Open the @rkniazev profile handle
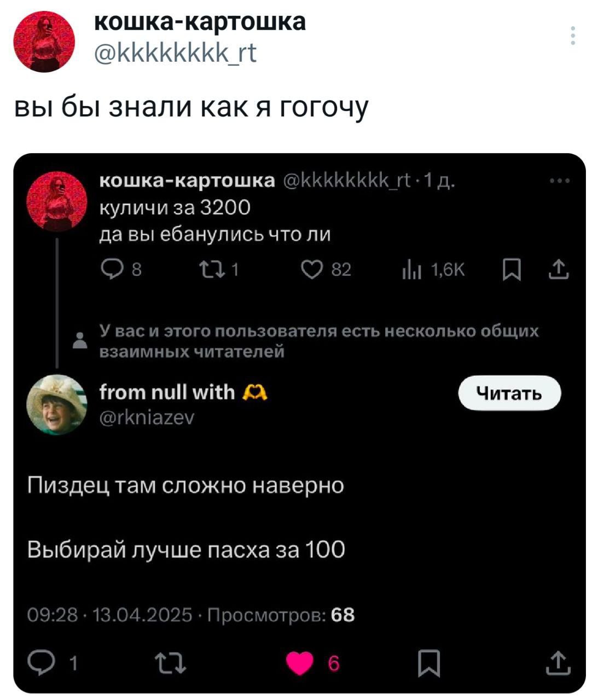The height and width of the screenshot is (700, 598). [x=146, y=418]
